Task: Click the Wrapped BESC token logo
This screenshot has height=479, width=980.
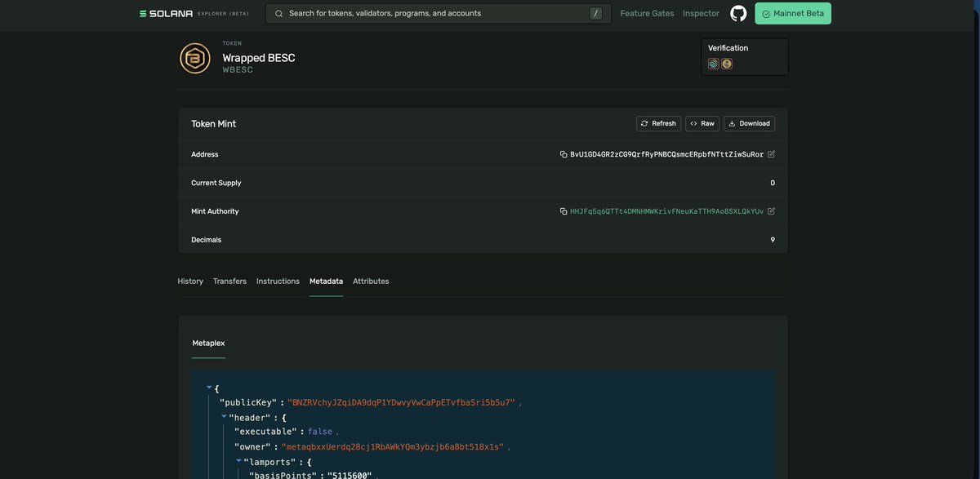Action: [195, 59]
